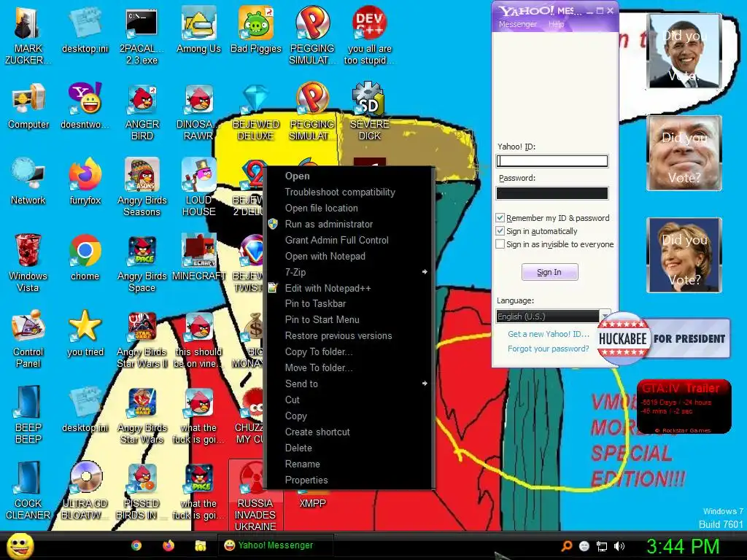Image resolution: width=747 pixels, height=560 pixels.
Task: Toggle 'Sign in automatically' checkbox
Action: 500,231
